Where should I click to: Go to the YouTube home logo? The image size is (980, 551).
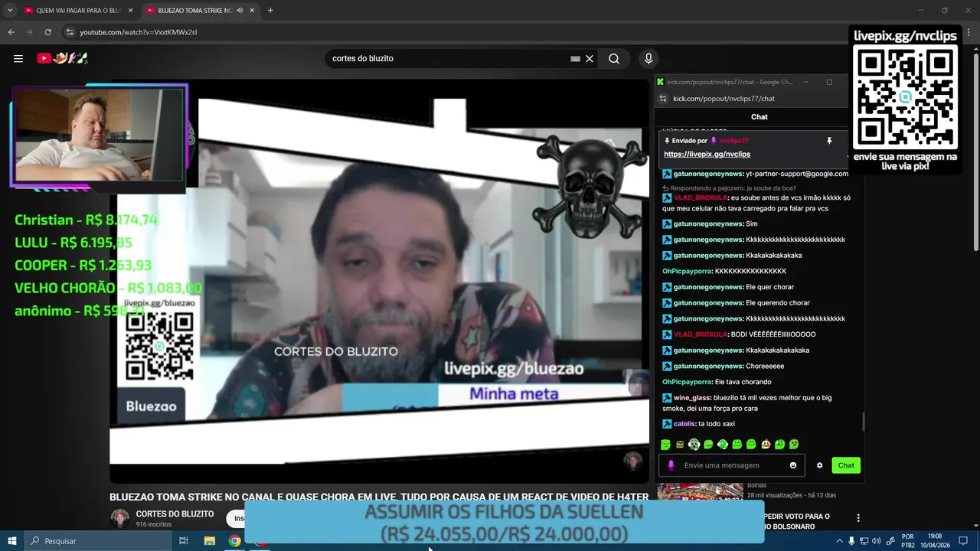click(x=63, y=58)
